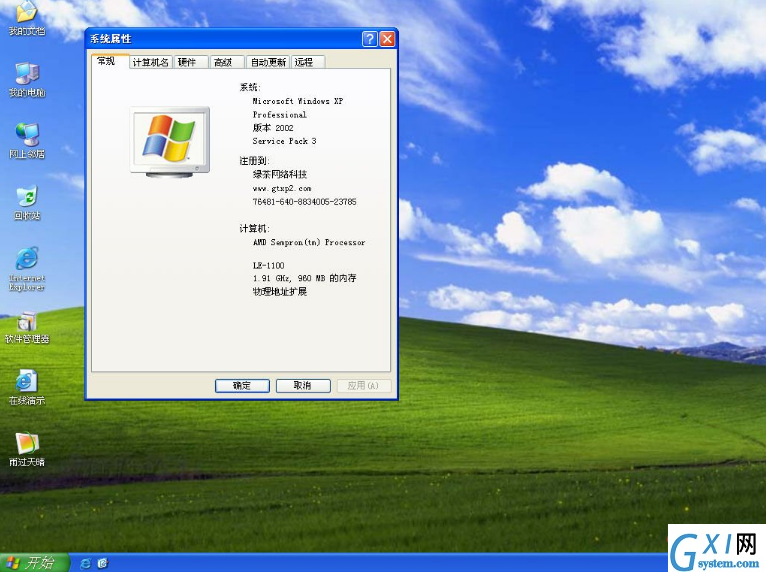Open the 高级 tab
766x572 pixels.
coord(227,62)
